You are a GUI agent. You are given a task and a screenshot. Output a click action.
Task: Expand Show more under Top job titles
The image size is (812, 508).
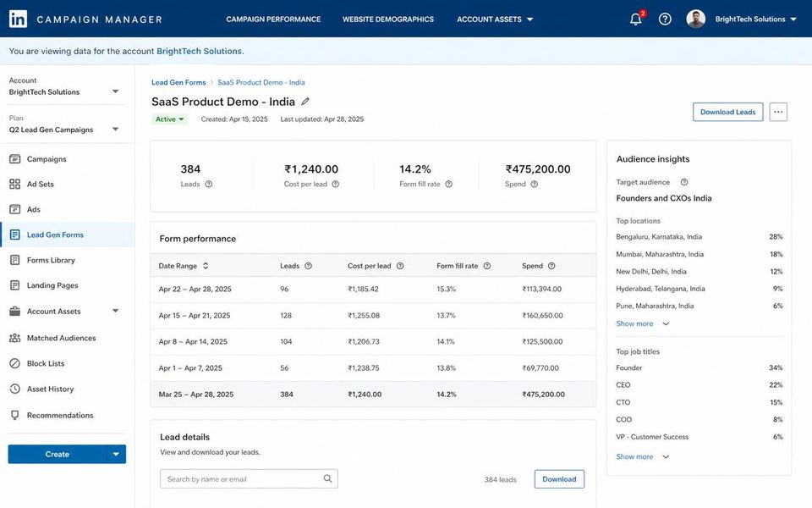(x=642, y=456)
